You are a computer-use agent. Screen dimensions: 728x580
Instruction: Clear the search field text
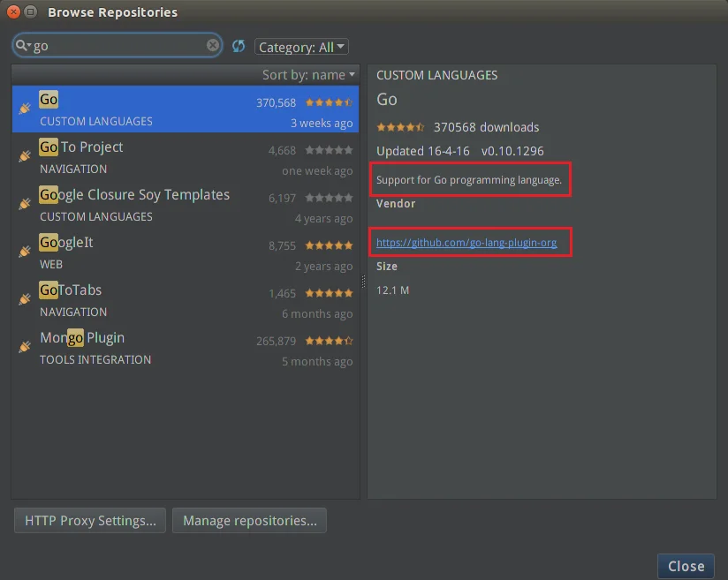click(x=213, y=46)
